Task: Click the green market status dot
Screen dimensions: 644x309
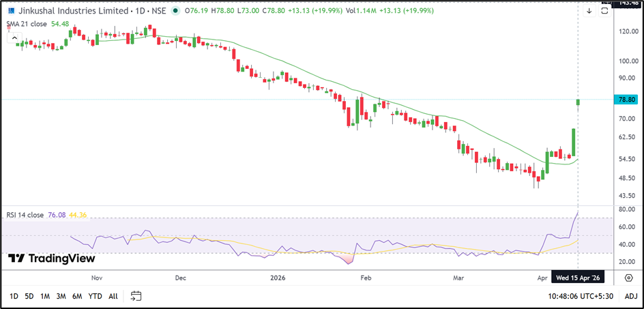Action: [x=176, y=11]
